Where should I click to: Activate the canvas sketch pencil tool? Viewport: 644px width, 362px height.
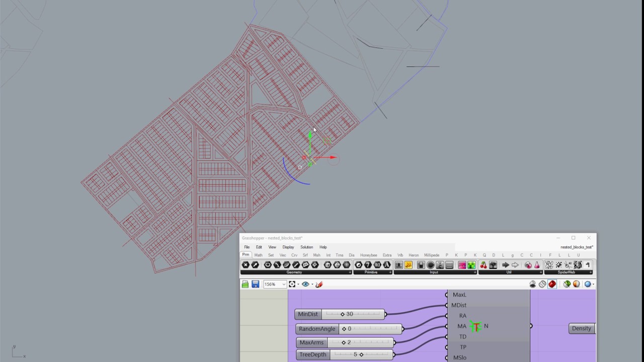point(318,284)
